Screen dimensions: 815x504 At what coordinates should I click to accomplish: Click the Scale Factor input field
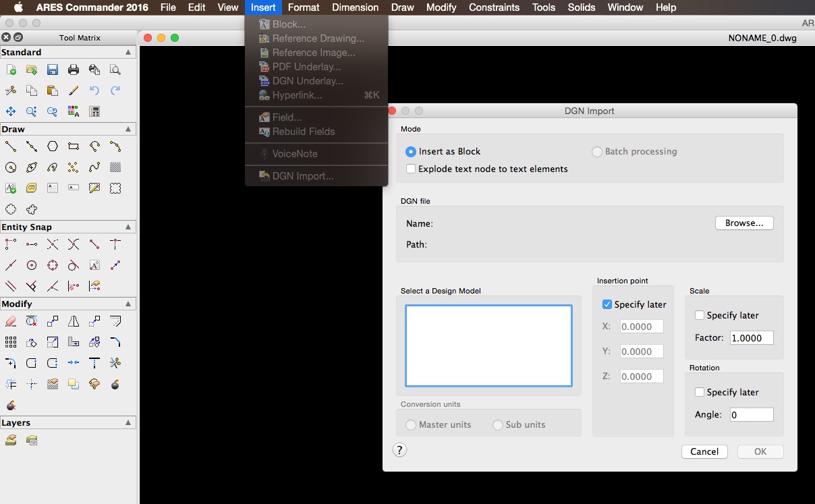[752, 338]
